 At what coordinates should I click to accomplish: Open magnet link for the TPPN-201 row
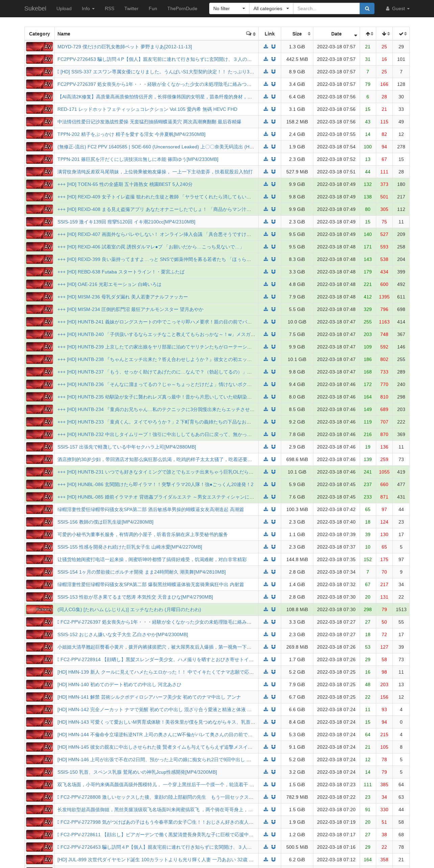pos(273,159)
